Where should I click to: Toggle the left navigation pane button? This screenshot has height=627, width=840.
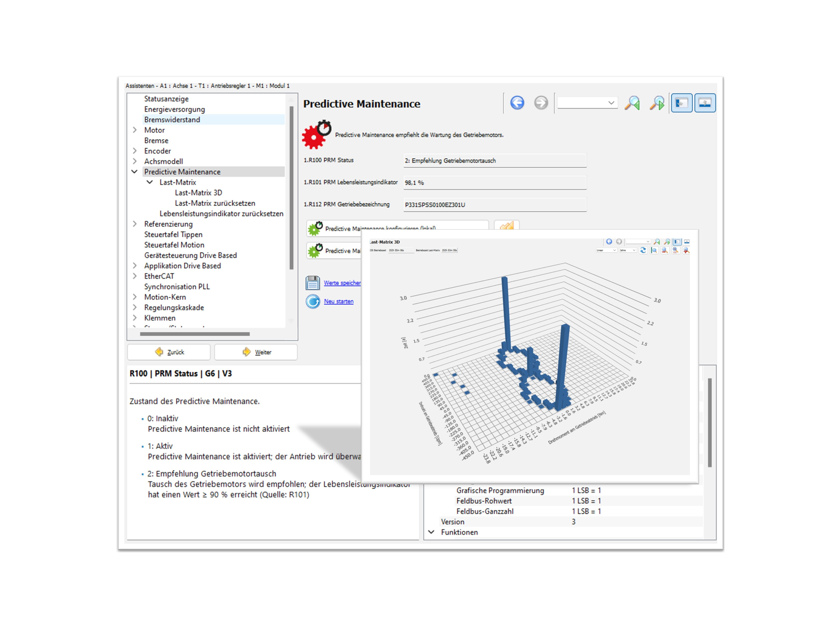click(681, 103)
